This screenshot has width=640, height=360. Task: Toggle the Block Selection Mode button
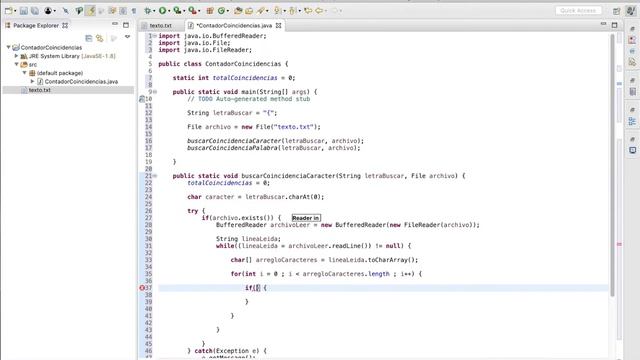[x=122, y=11]
